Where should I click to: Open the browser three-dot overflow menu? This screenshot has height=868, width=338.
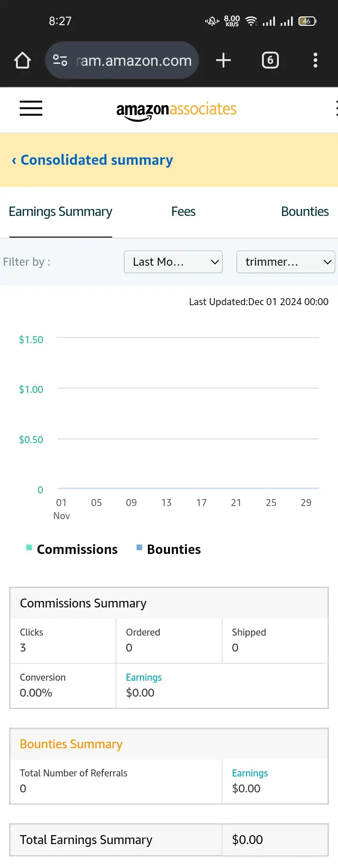tap(315, 60)
